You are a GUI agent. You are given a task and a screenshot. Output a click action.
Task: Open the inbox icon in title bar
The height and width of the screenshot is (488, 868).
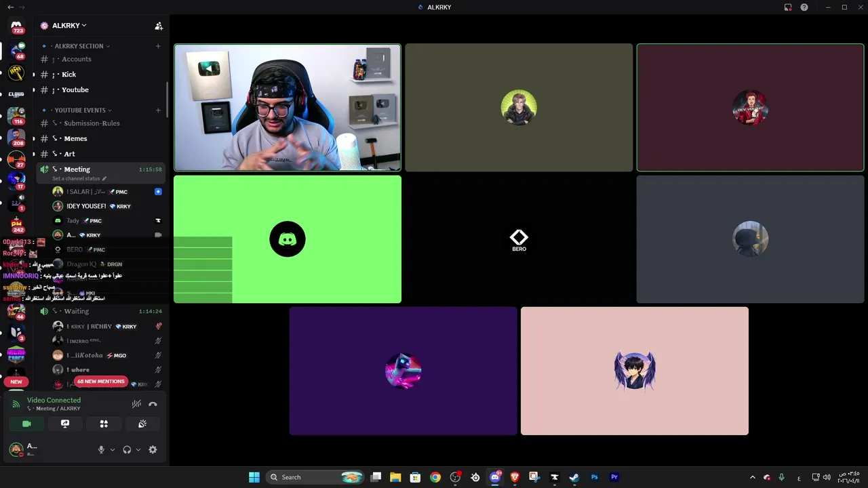[788, 7]
